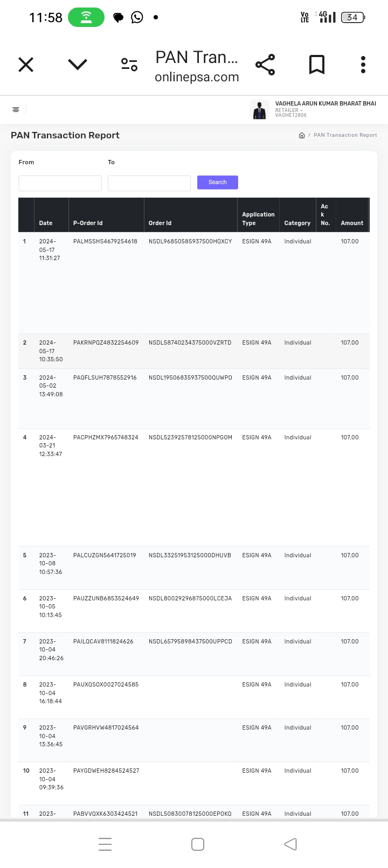Close the browser tab with X
This screenshot has width=388, height=868.
(x=26, y=65)
